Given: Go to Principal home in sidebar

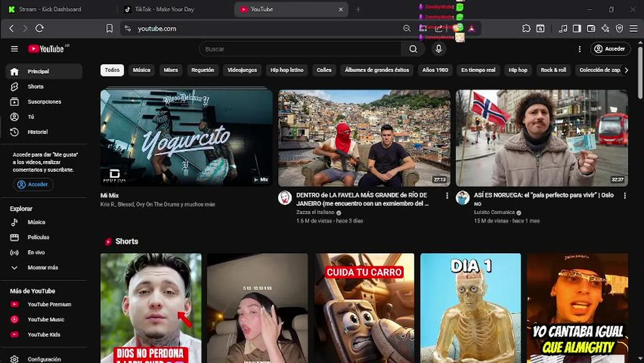Looking at the screenshot, I should [x=44, y=72].
